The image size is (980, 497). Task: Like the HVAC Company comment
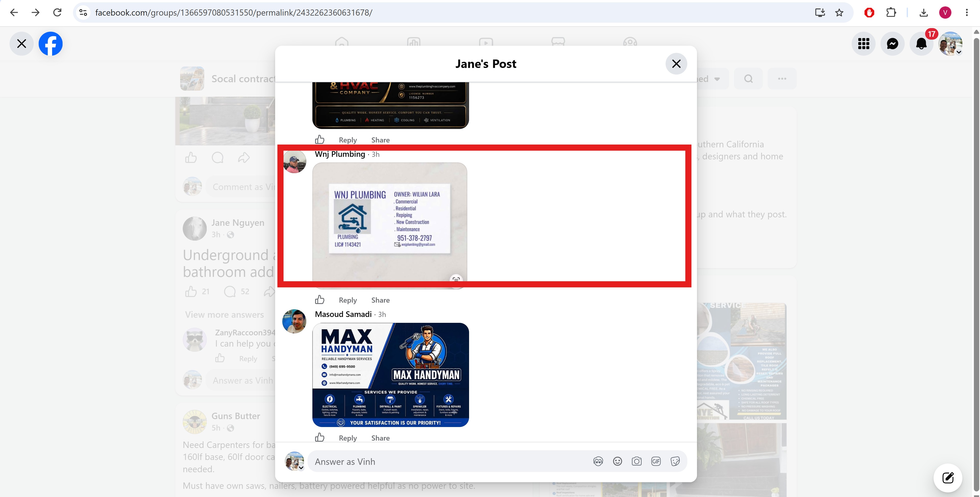320,140
